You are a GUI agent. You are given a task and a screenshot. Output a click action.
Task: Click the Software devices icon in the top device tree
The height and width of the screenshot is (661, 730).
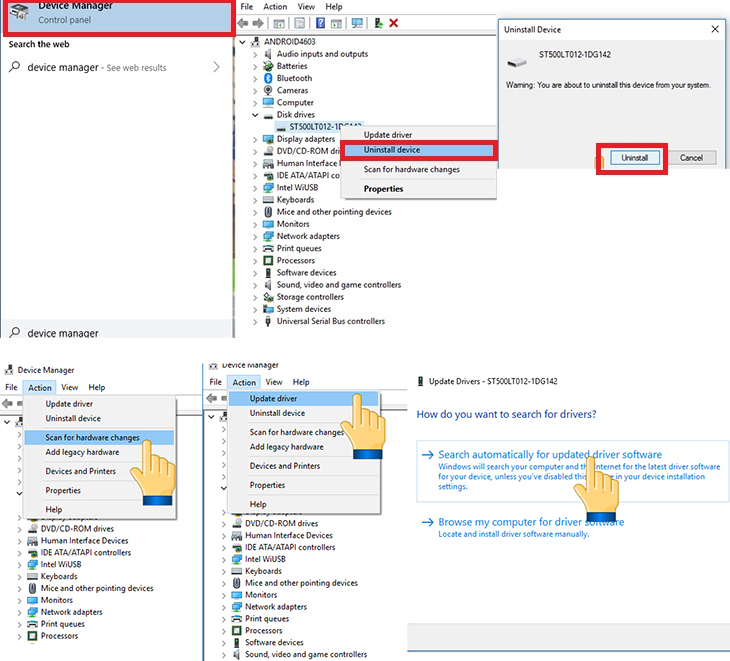(x=268, y=272)
